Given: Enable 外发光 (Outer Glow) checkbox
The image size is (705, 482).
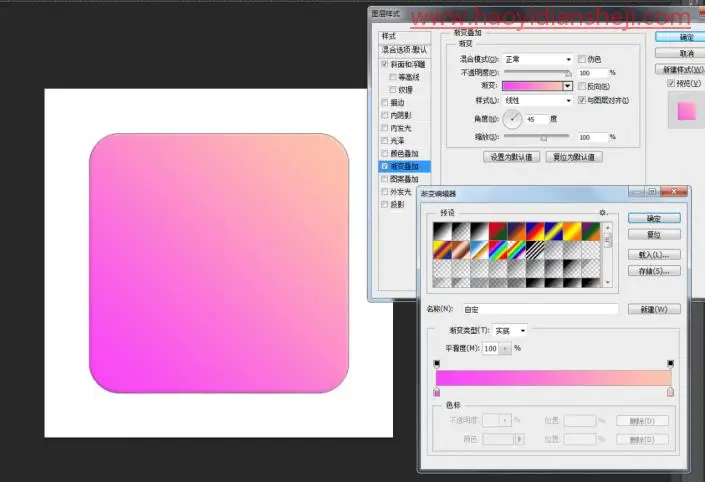Looking at the screenshot, I should pyautogui.click(x=384, y=192).
